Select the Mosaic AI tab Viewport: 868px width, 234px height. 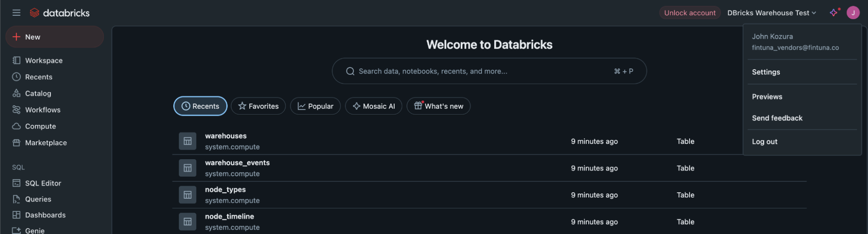373,106
